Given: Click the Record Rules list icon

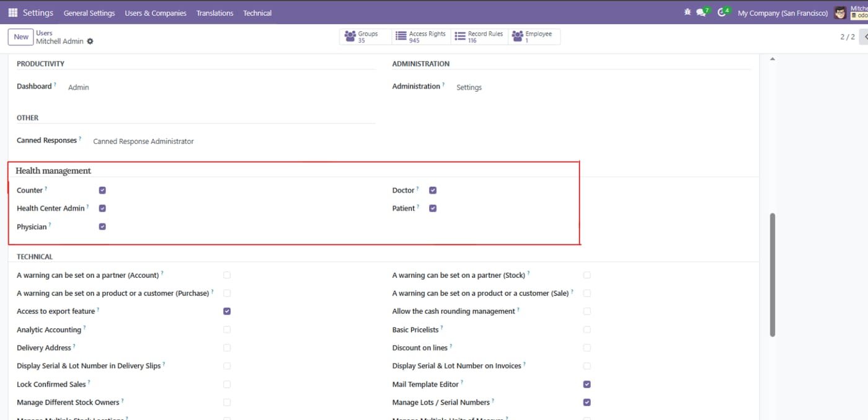Looking at the screenshot, I should click(x=460, y=37).
